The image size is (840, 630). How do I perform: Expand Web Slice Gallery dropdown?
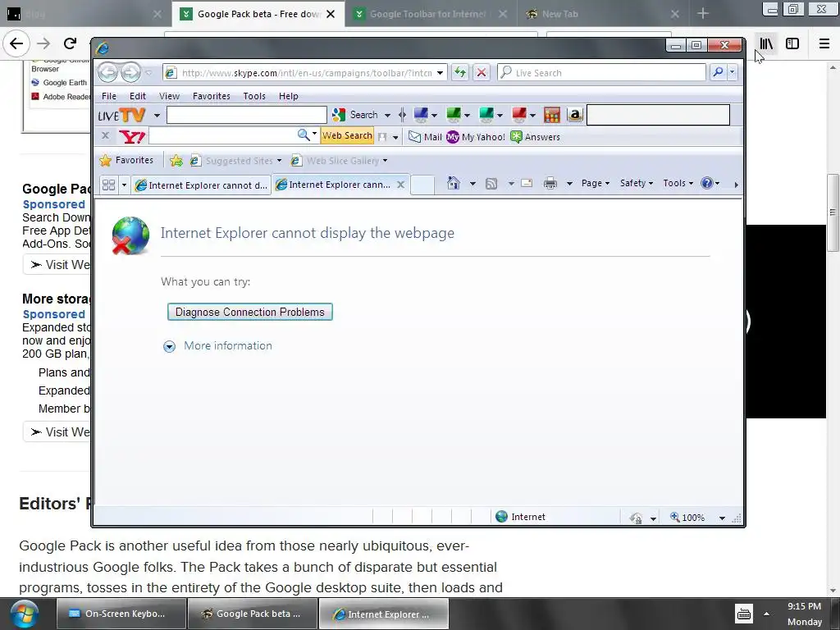pyautogui.click(x=385, y=161)
